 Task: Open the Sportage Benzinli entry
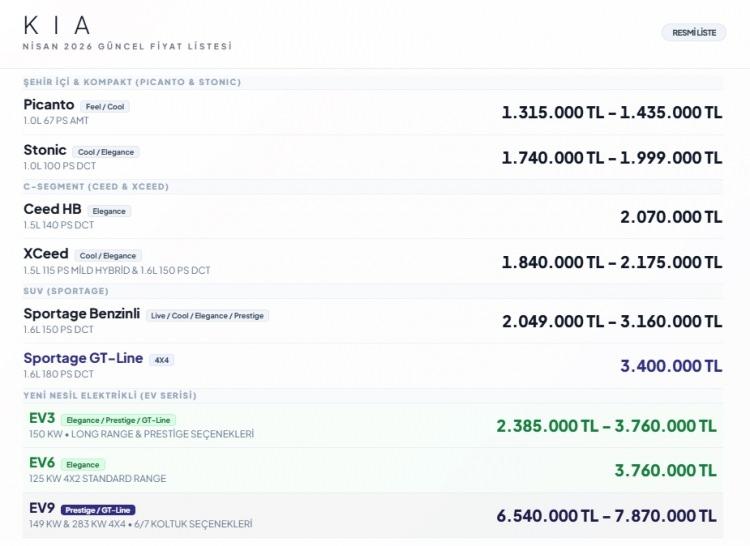tap(81, 314)
